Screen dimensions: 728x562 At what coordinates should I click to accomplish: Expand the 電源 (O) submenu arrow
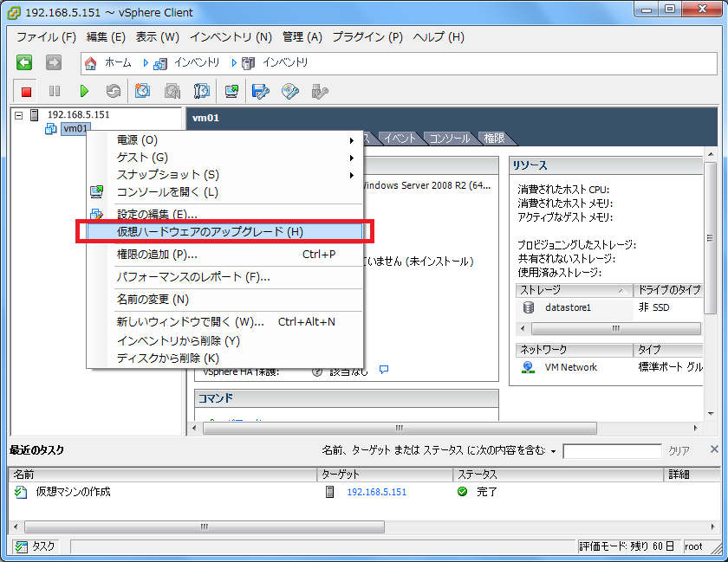(352, 140)
